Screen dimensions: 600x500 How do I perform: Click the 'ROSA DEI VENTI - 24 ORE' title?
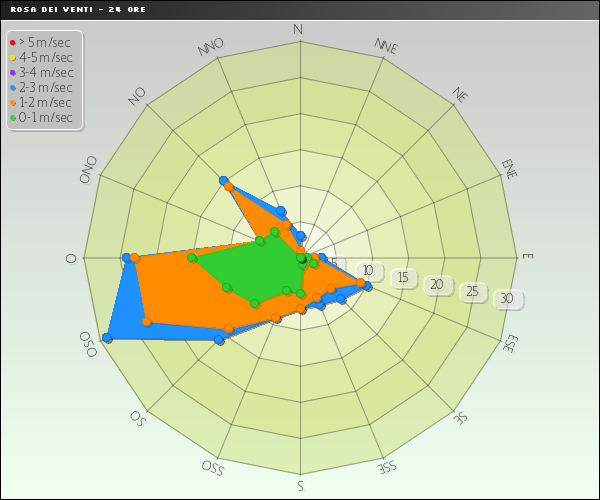pos(65,8)
